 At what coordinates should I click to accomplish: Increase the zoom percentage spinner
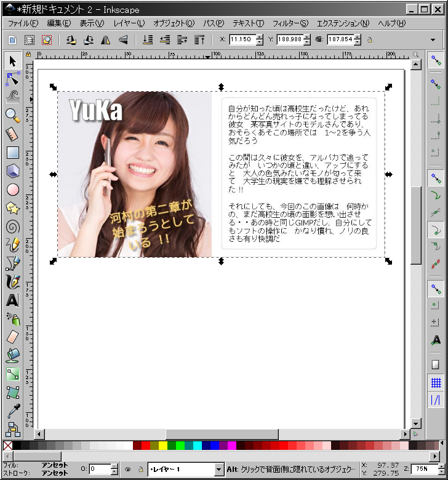pyautogui.click(x=442, y=466)
